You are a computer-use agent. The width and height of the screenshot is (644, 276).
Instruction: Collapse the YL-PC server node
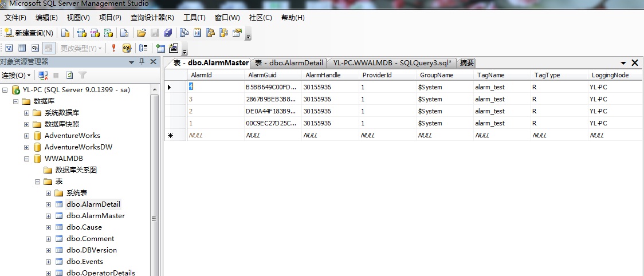(x=5, y=89)
